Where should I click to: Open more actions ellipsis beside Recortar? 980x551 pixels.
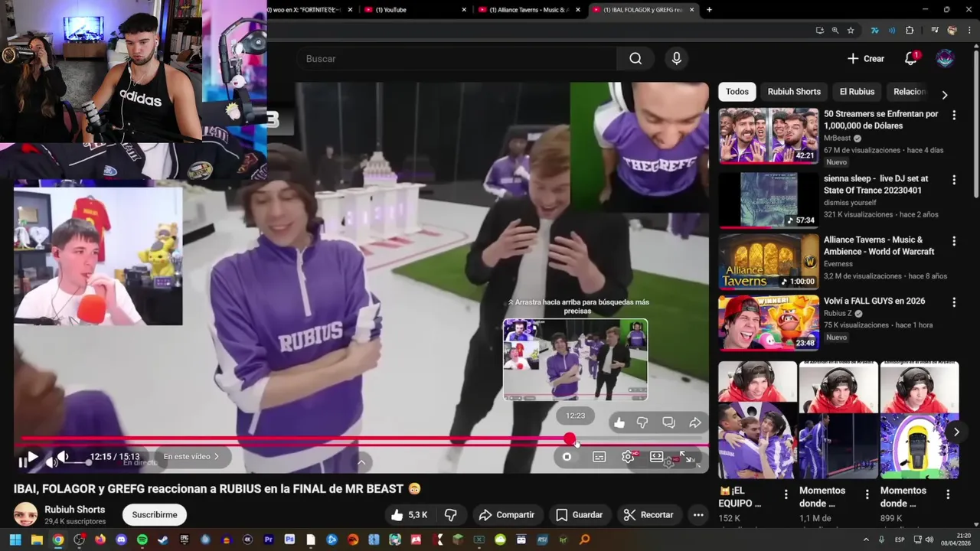tap(698, 515)
